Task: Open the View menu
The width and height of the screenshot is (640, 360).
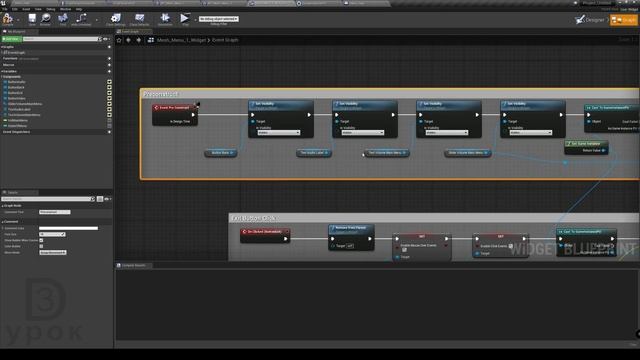Action: (38, 9)
